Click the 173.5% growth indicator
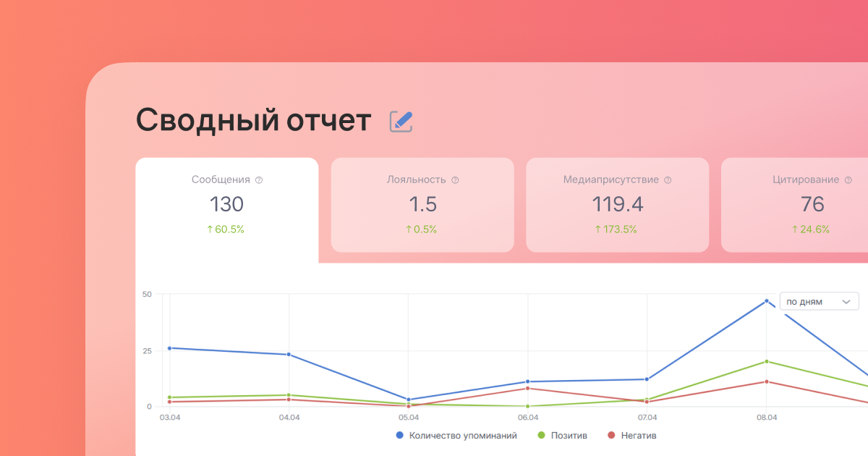Screen dimensions: 868x456 click(616, 229)
